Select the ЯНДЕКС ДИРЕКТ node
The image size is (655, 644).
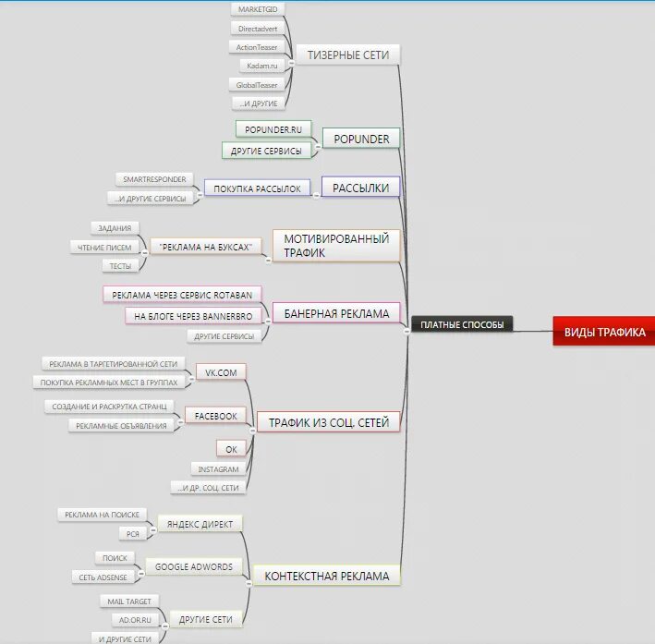pos(200,524)
